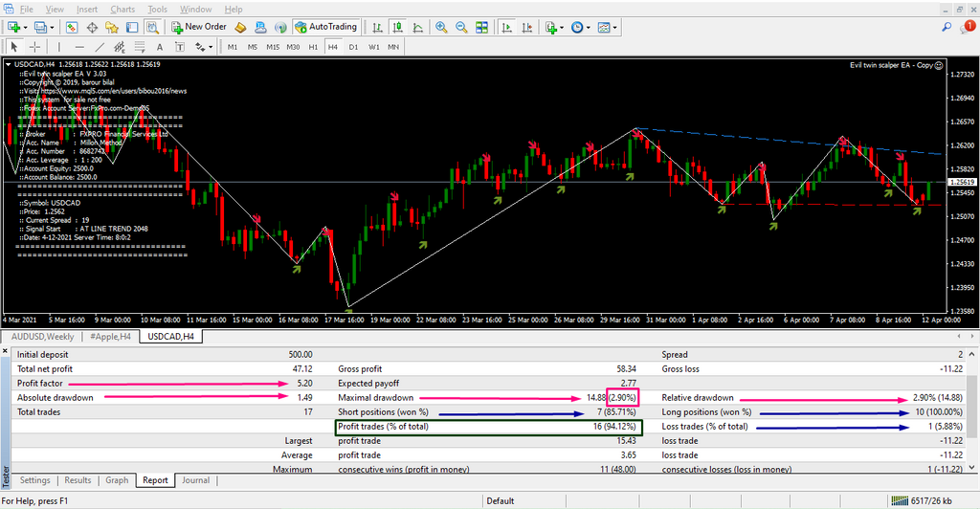This screenshot has height=509, width=980.
Task: Open the tester Journal tab
Action: coord(195,480)
